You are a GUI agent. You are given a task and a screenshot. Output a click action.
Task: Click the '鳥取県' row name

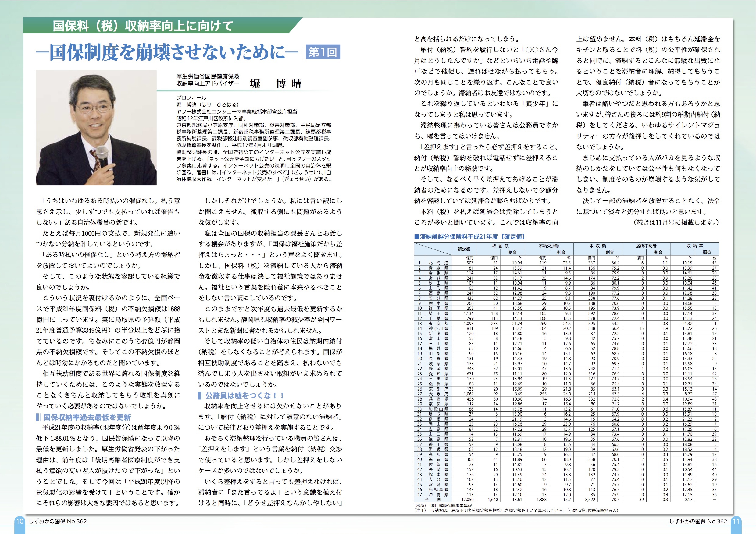point(438,414)
